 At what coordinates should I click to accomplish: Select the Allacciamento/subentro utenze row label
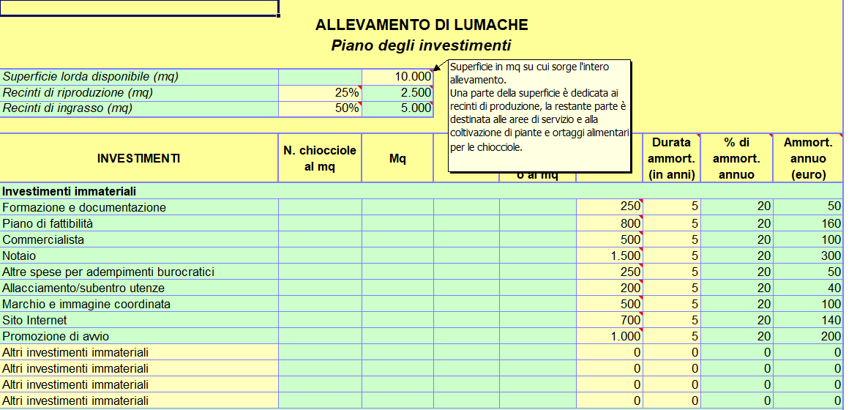pos(139,288)
